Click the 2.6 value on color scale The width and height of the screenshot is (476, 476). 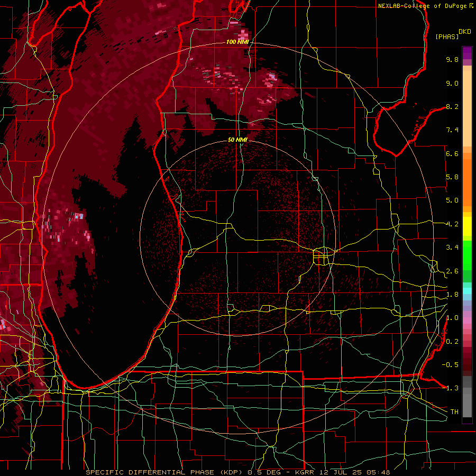click(452, 271)
